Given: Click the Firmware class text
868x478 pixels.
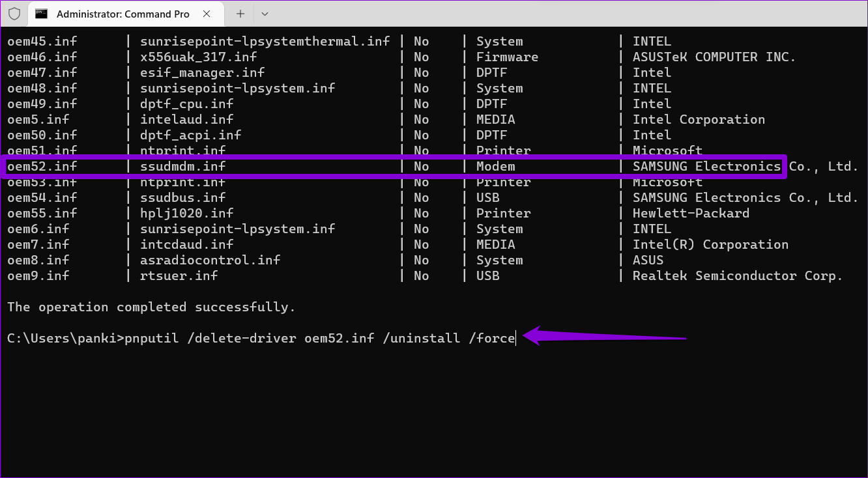Looking at the screenshot, I should pos(507,57).
